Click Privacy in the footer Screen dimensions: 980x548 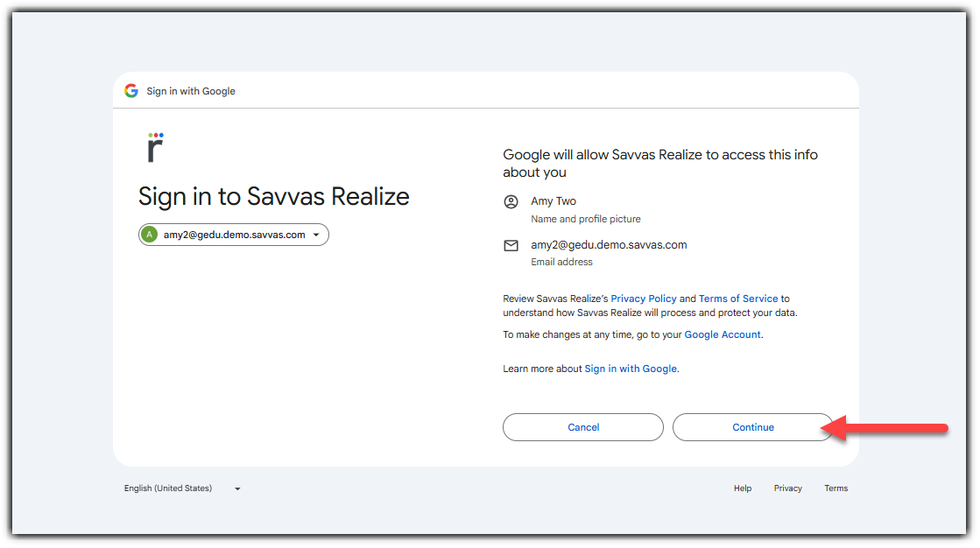coord(787,488)
